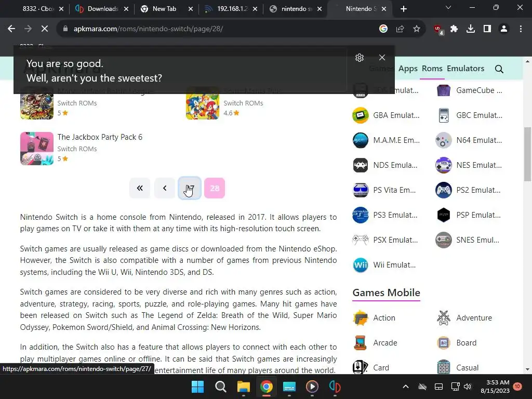Open PSX Emulator category icon

pyautogui.click(x=361, y=240)
